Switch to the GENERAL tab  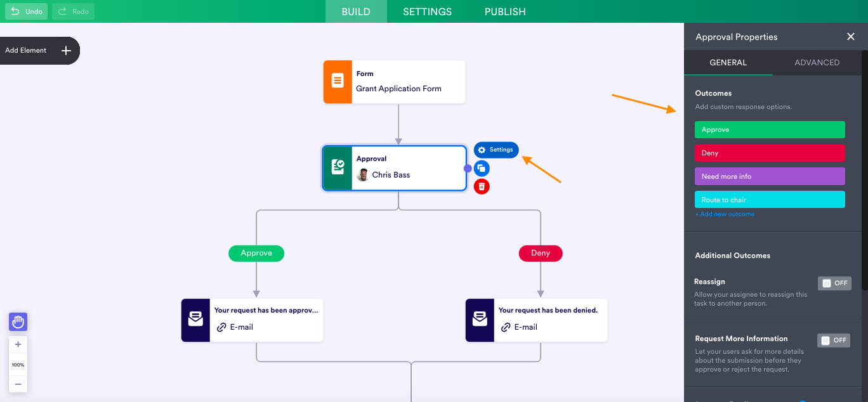(728, 63)
